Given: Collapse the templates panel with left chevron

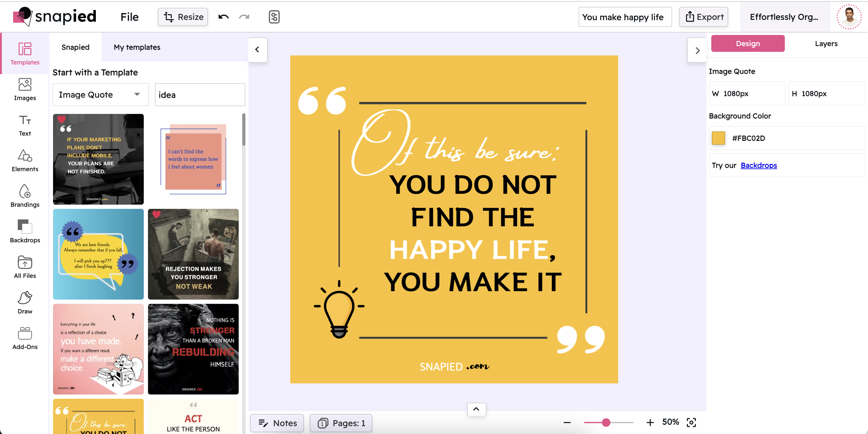Looking at the screenshot, I should [x=257, y=49].
